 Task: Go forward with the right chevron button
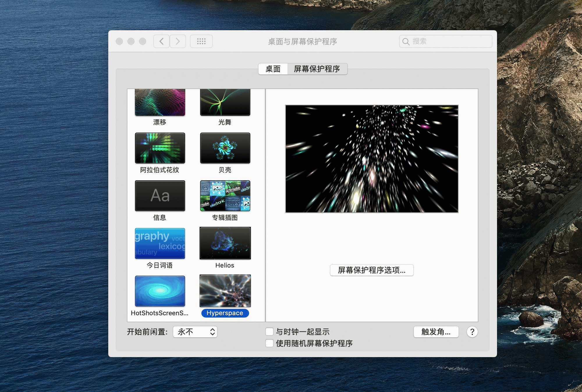click(x=178, y=41)
